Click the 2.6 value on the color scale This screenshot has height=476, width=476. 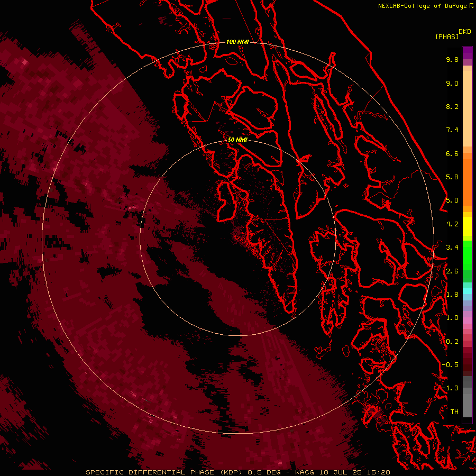[x=452, y=271]
